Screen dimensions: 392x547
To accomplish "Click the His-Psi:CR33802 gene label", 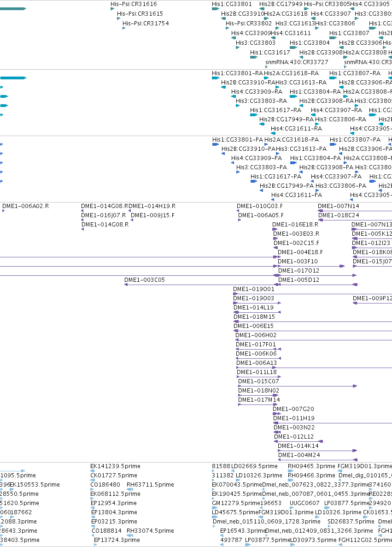I will (249, 24).
